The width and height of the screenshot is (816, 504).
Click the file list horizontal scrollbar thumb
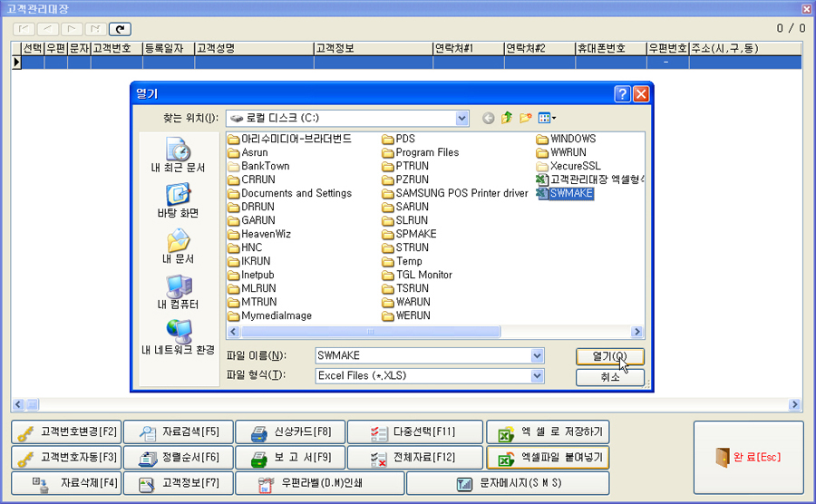click(x=371, y=332)
